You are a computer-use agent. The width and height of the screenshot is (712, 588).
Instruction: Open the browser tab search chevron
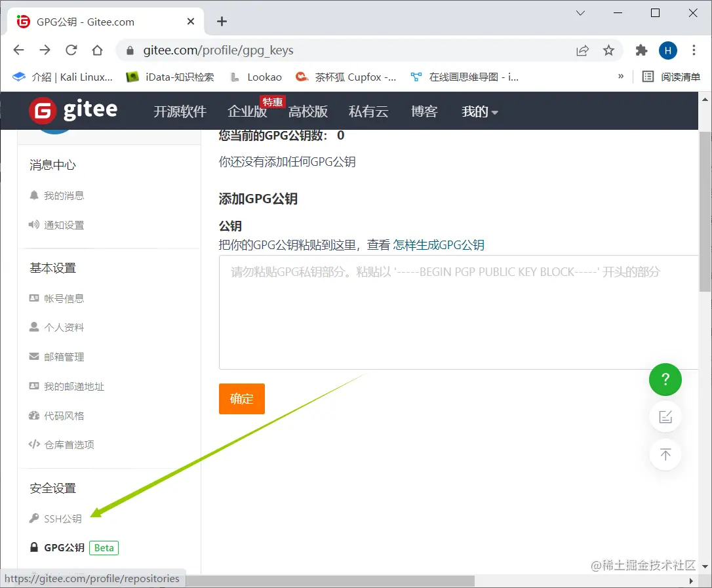pos(580,12)
